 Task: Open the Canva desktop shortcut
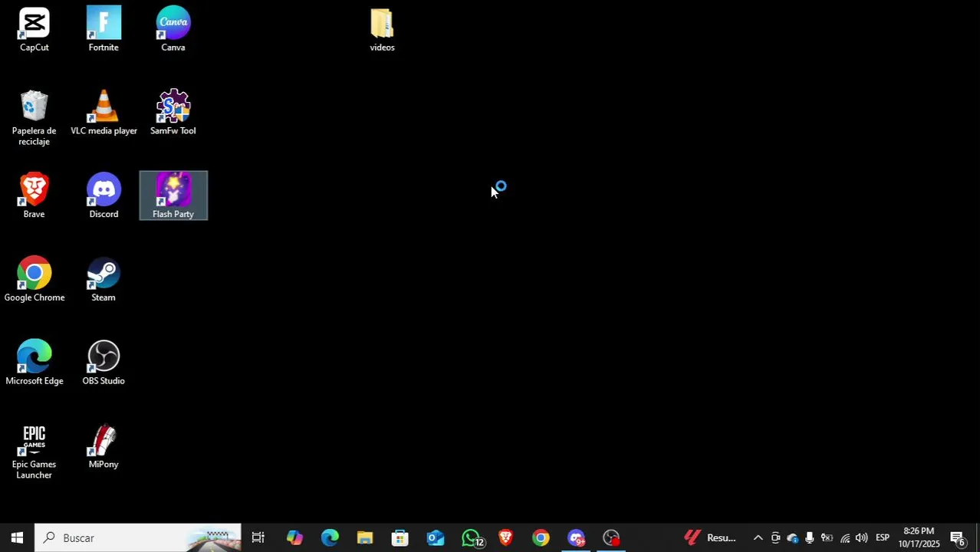click(x=173, y=30)
